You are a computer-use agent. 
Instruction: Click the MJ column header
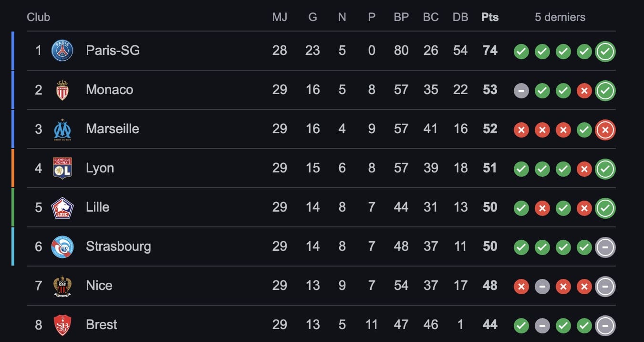point(280,17)
